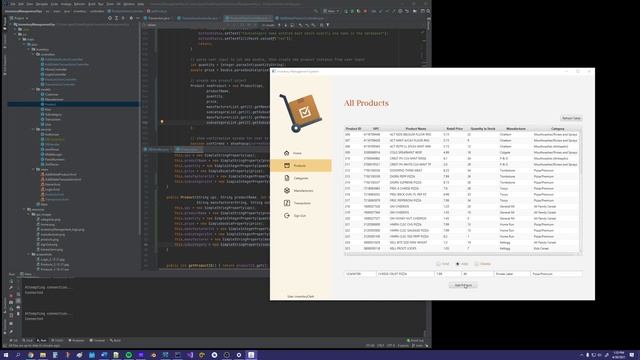
Task: Click the green Run icon in IDE toolbar
Action: pos(346,11)
